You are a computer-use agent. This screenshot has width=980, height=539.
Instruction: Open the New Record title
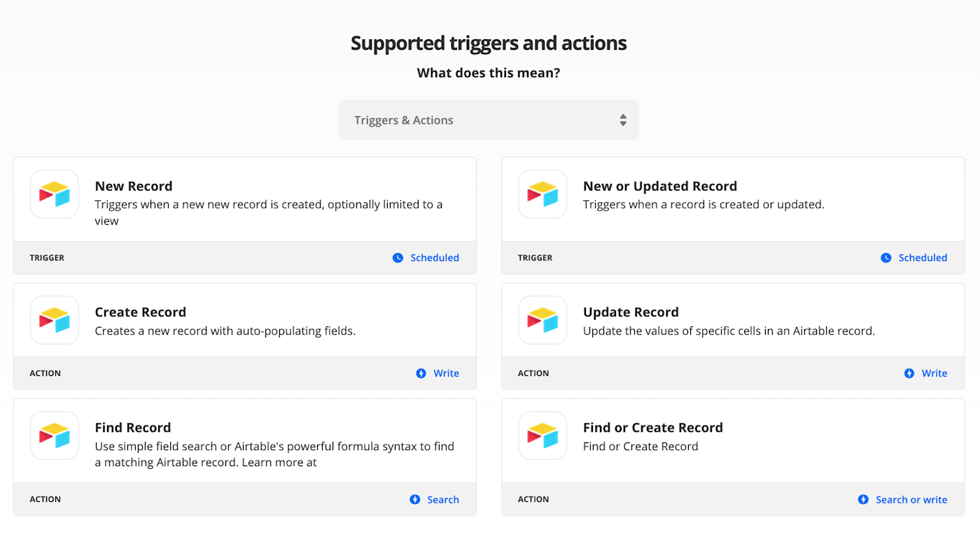134,186
